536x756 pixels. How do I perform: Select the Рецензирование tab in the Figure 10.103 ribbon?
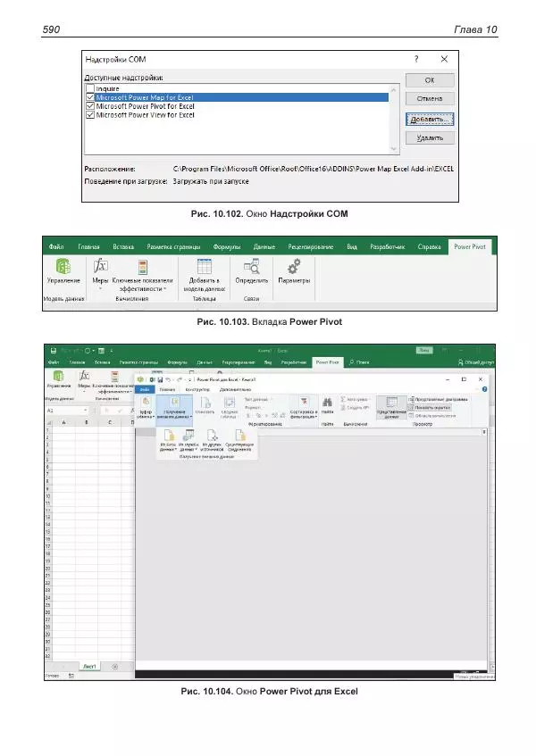(311, 247)
